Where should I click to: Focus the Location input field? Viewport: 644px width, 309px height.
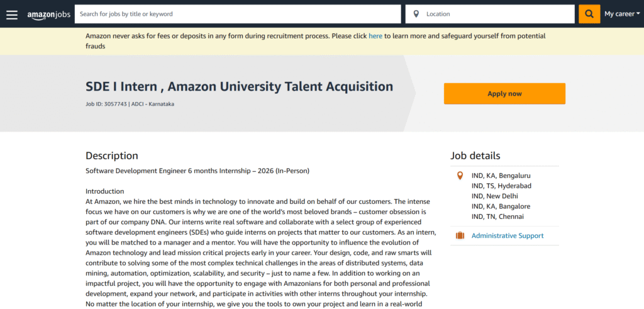point(497,14)
